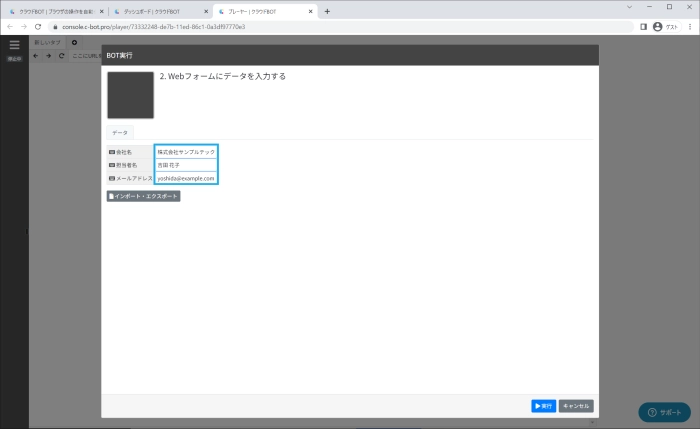Open the Chrome three-dot menu
The width and height of the screenshot is (700, 429).
point(688,27)
